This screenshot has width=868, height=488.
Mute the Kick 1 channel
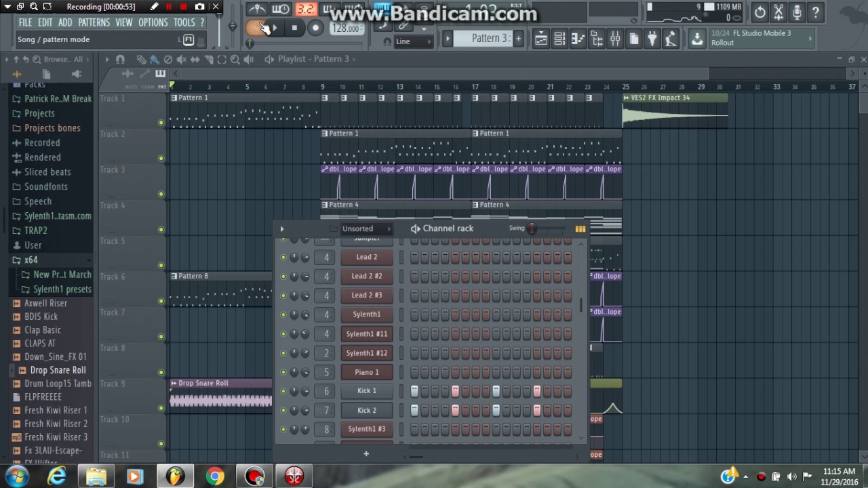pos(283,391)
